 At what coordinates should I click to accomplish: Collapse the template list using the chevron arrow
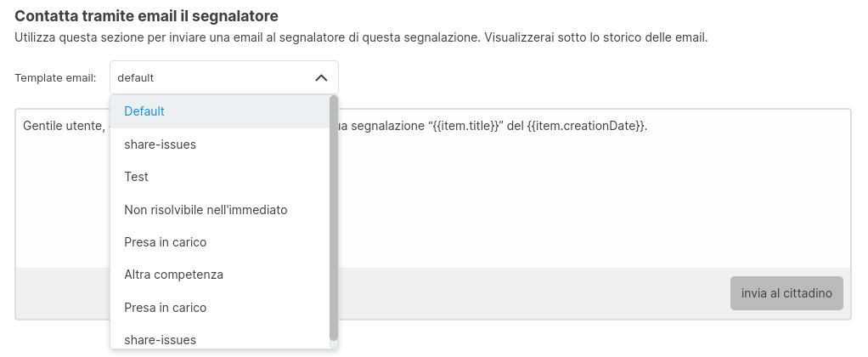pos(321,77)
